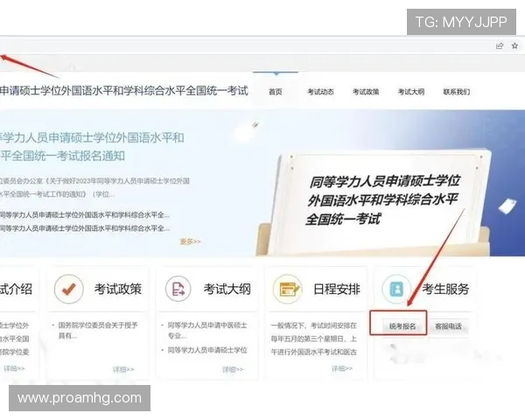Click the browser share icon

pos(500,45)
